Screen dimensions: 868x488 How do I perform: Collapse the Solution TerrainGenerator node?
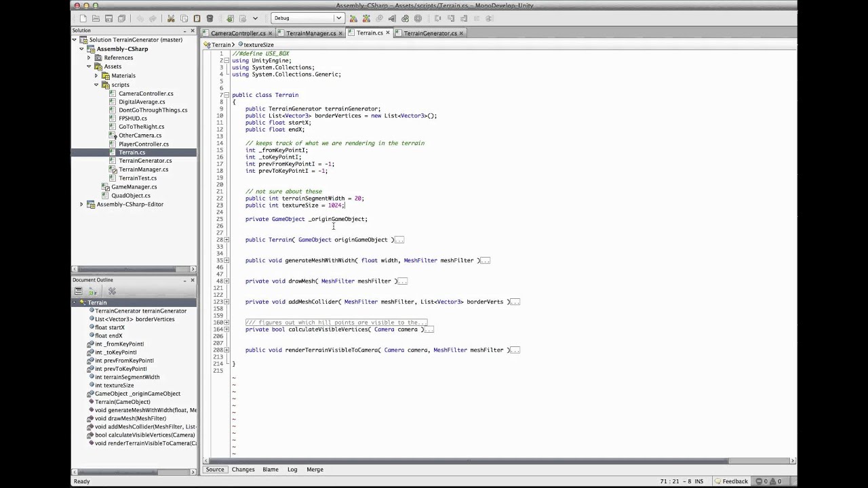[x=75, y=40]
